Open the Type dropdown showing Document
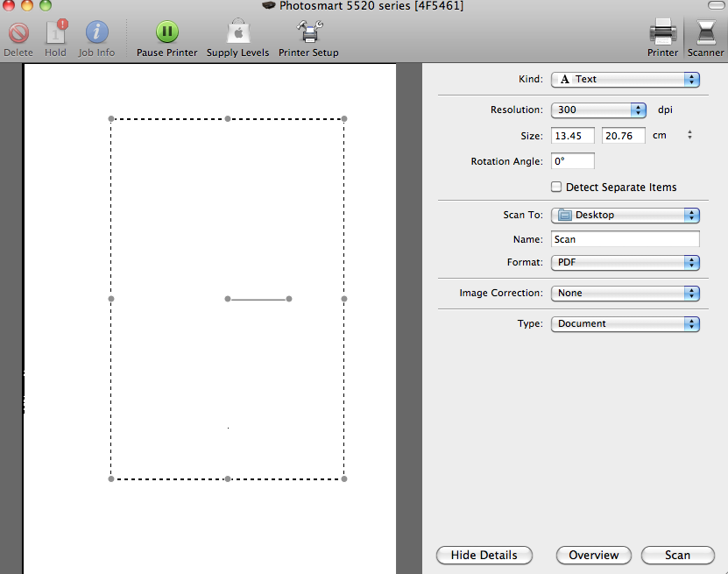Screen dimensions: 728x574 (625, 323)
